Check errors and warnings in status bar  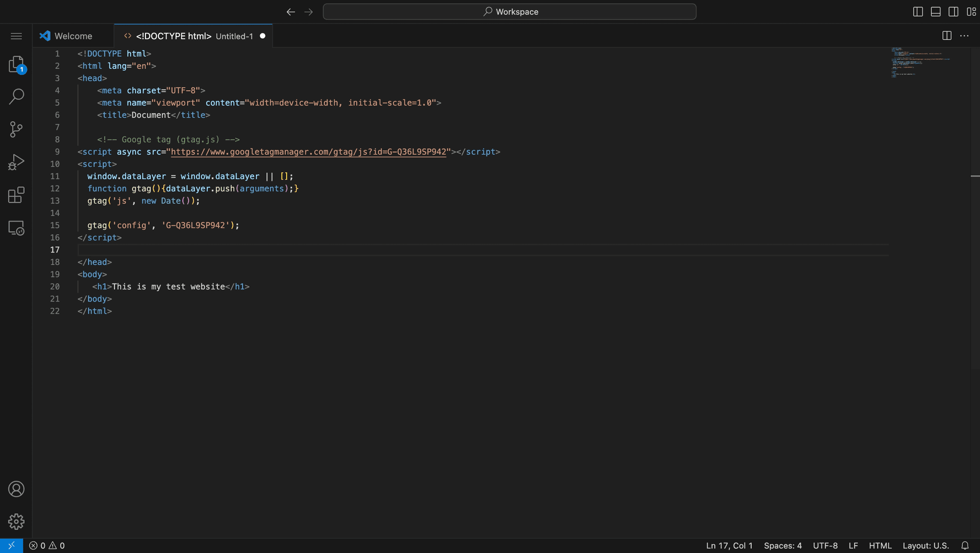pyautogui.click(x=46, y=545)
